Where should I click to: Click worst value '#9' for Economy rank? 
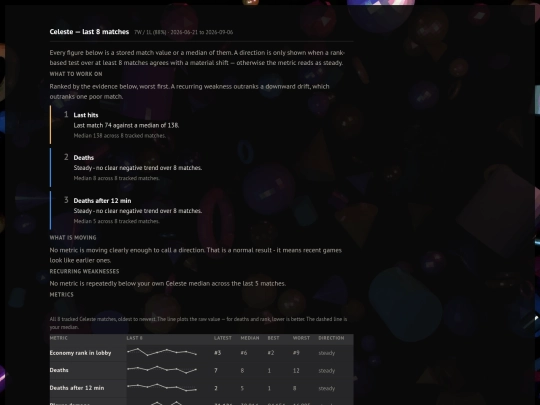pos(296,353)
